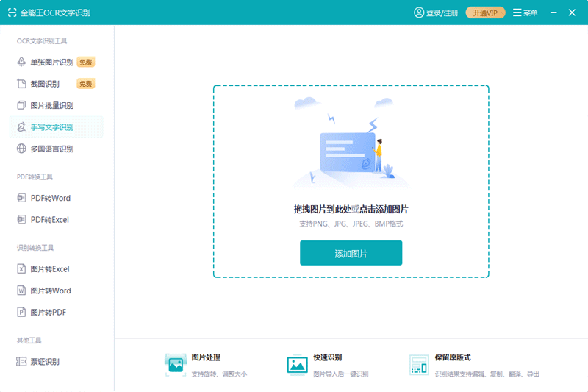588x392 pixels.
Task: Click the 图片转Excel icon
Action: tap(21, 269)
